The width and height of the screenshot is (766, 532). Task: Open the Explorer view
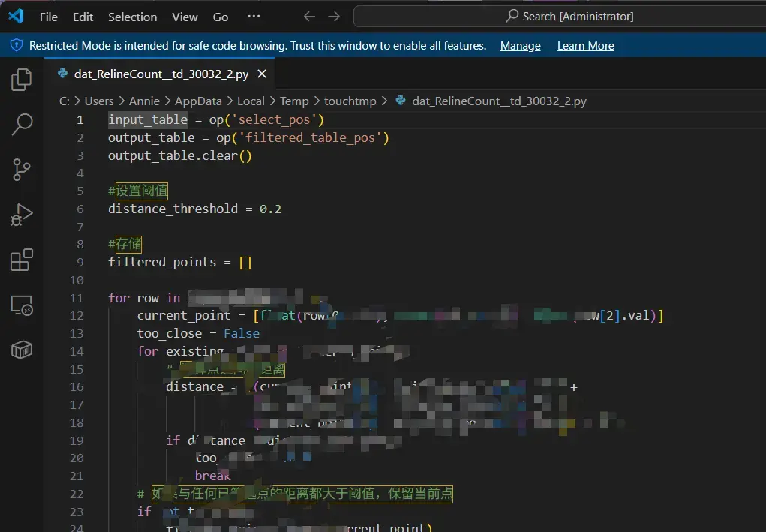point(21,79)
